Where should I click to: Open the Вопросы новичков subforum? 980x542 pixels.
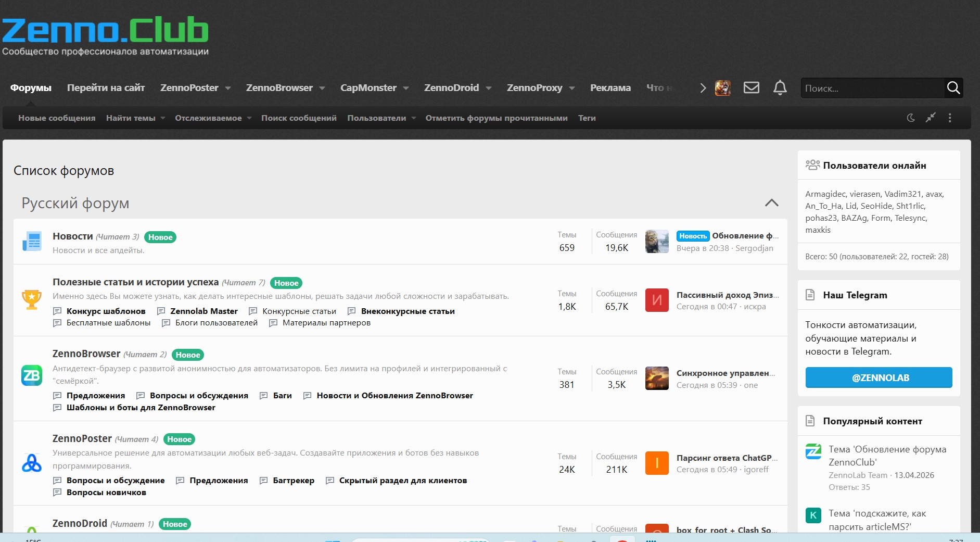coord(106,493)
